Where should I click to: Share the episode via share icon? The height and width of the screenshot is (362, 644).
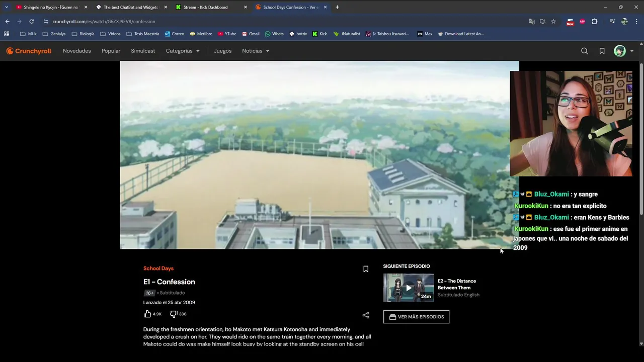366,315
